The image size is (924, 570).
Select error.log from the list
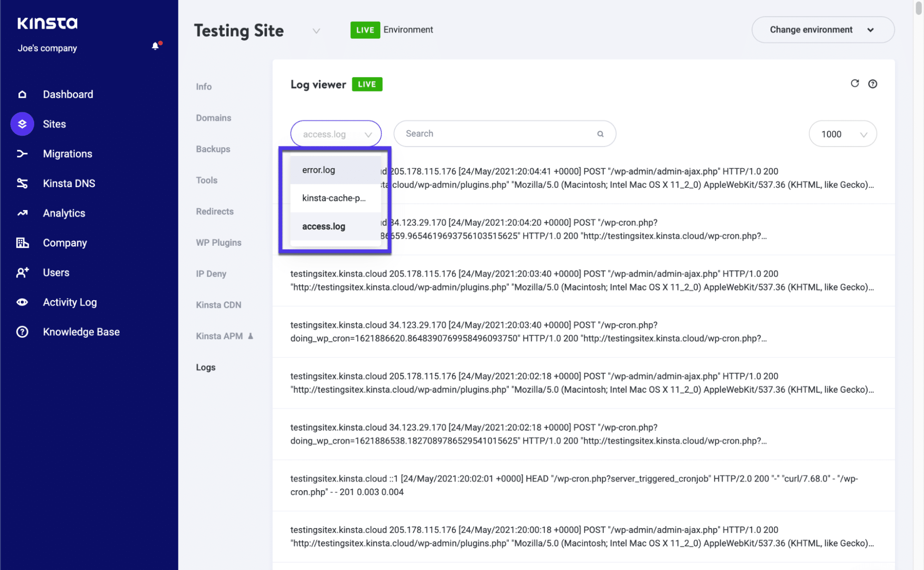318,170
